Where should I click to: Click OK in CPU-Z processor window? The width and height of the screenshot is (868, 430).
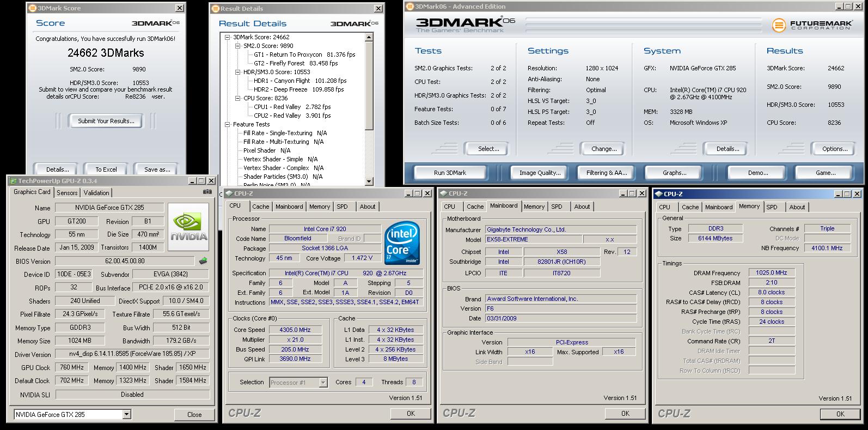tap(411, 414)
